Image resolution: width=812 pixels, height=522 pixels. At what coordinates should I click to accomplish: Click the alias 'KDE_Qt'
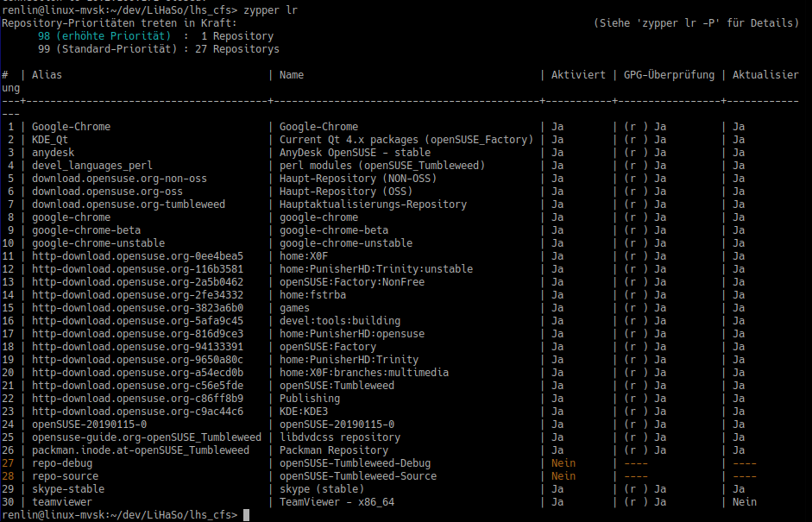50,139
